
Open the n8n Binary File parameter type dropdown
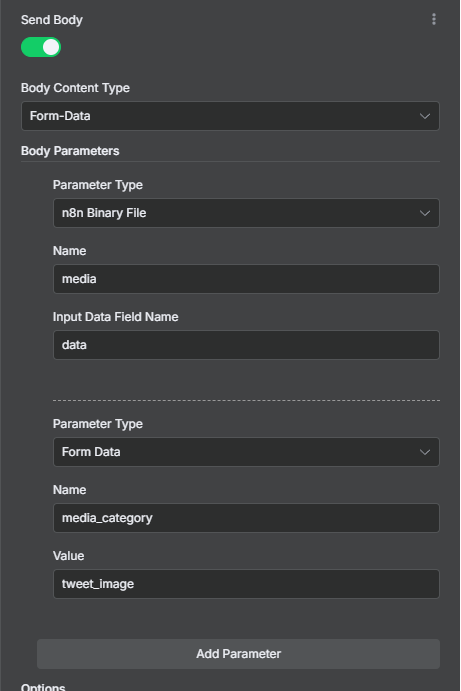click(x=246, y=213)
